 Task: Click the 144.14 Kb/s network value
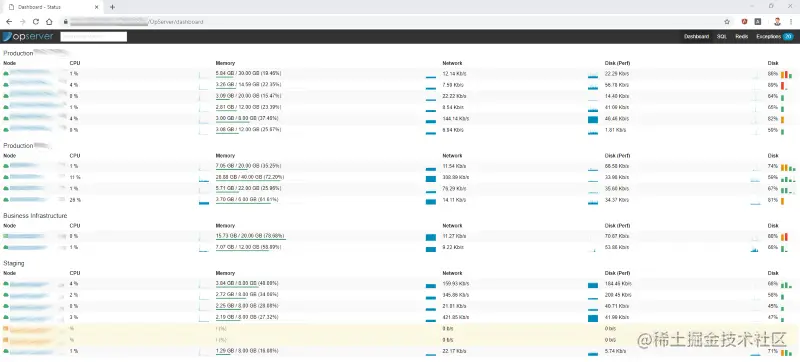coord(455,118)
